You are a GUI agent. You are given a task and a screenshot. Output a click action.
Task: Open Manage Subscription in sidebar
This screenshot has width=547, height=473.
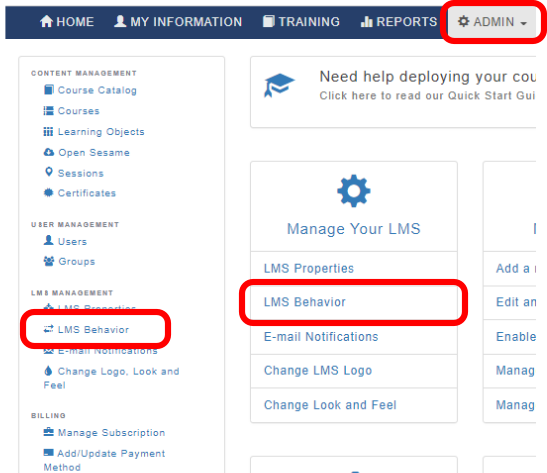pos(111,433)
